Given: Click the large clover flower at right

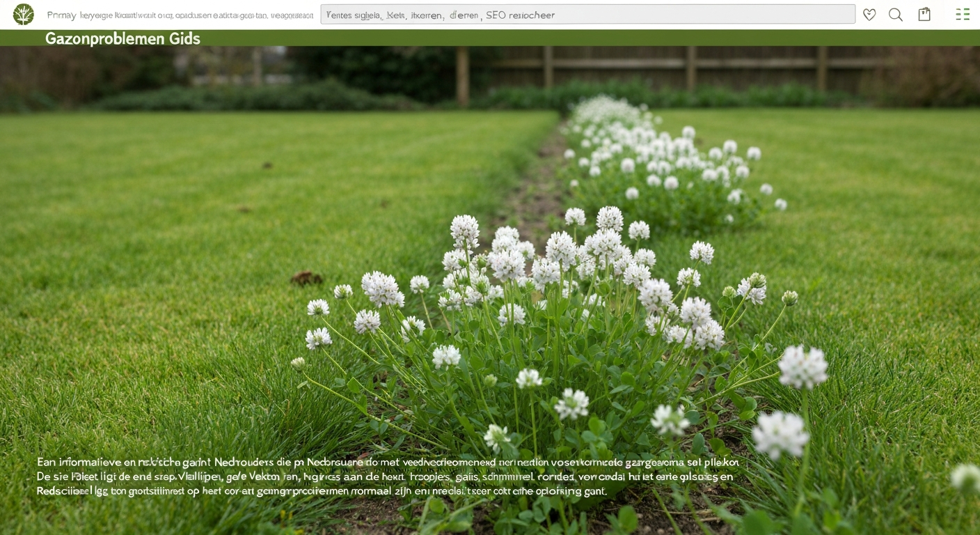Looking at the screenshot, I should click(803, 367).
